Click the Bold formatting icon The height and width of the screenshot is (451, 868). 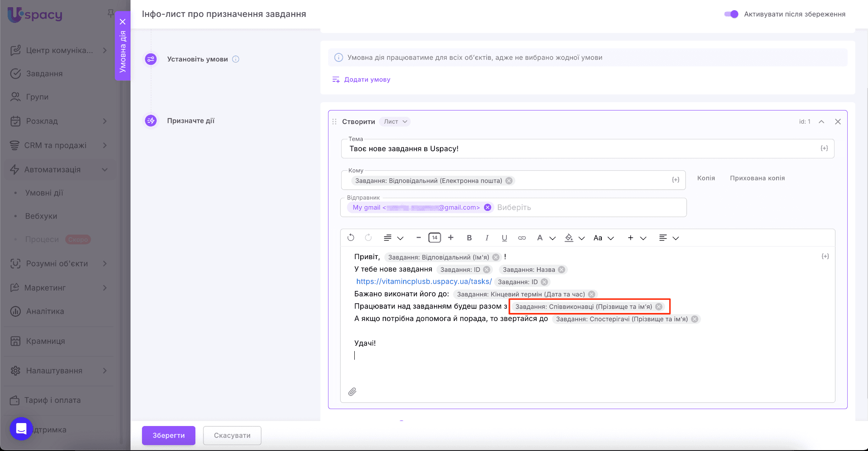(x=469, y=238)
